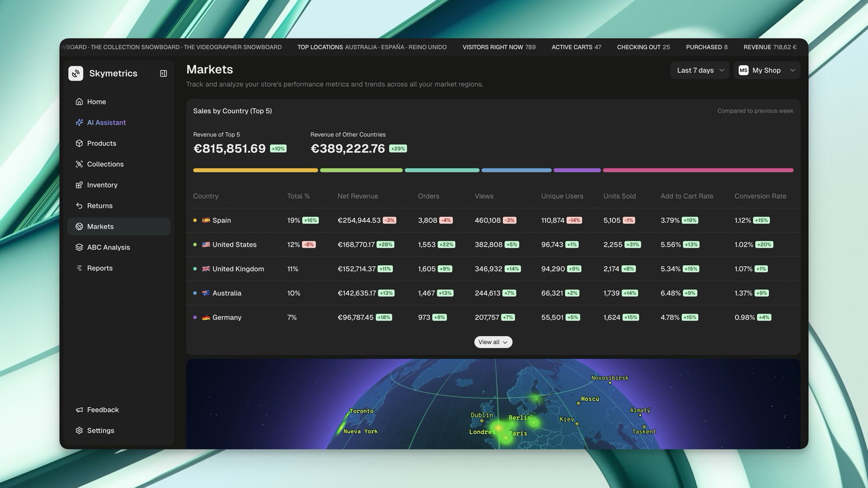The image size is (868, 488).
Task: Click the Home house icon
Action: [79, 101]
